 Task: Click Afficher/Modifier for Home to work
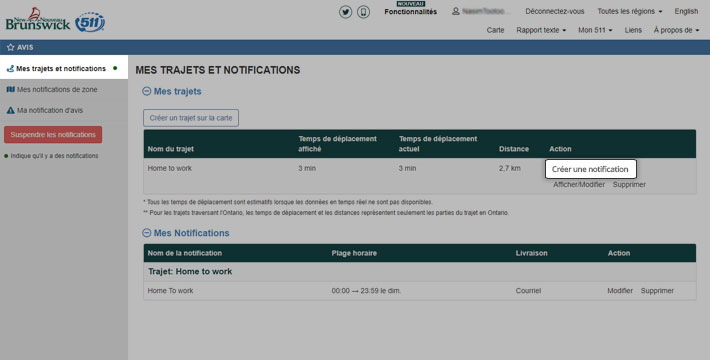579,185
